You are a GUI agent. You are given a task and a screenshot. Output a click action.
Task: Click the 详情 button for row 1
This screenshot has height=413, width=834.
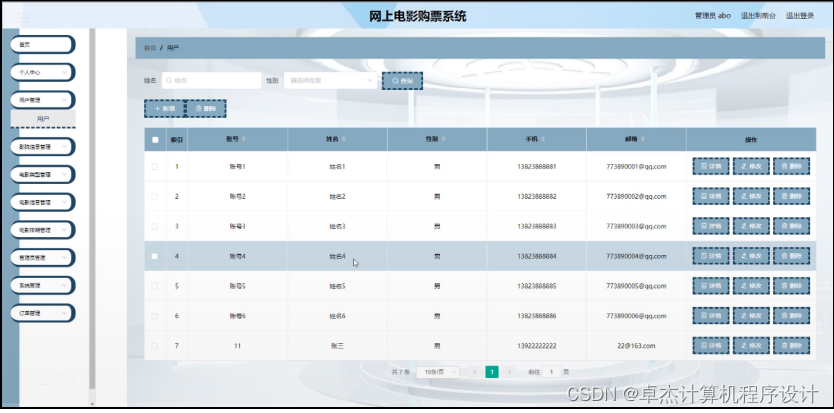point(710,166)
